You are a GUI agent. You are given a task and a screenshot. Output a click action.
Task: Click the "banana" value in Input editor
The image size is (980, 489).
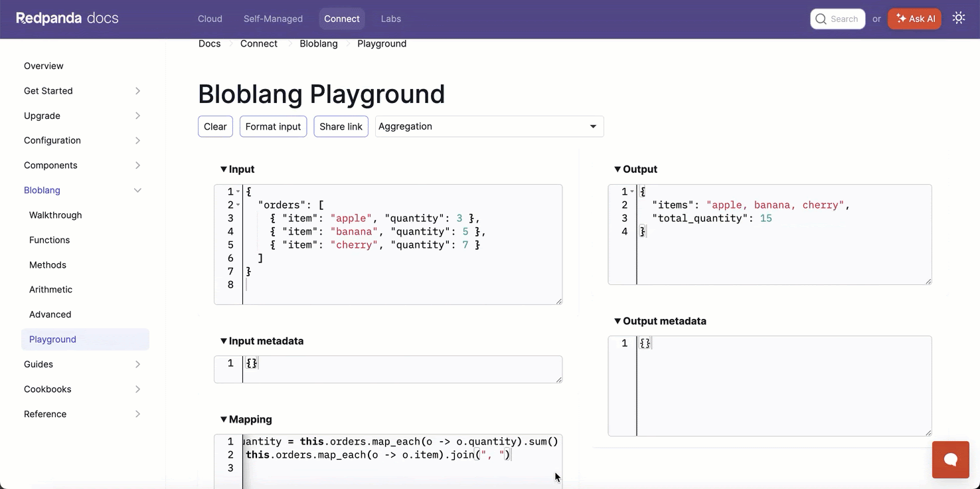[x=355, y=232]
